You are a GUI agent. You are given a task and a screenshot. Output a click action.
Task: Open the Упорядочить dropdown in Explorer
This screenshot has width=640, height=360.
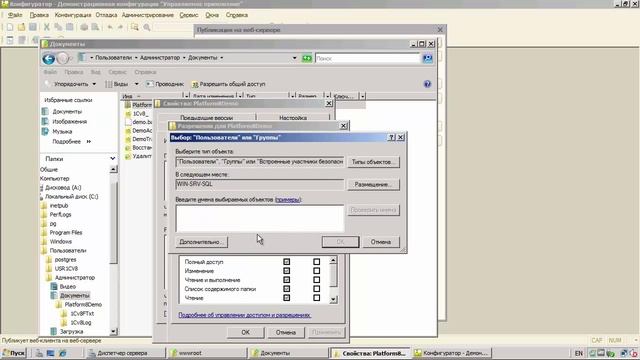point(71,84)
